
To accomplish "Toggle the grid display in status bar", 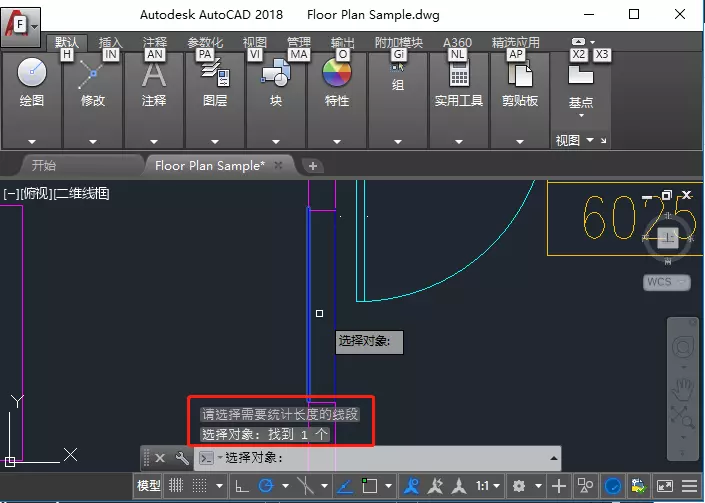I will coord(176,487).
